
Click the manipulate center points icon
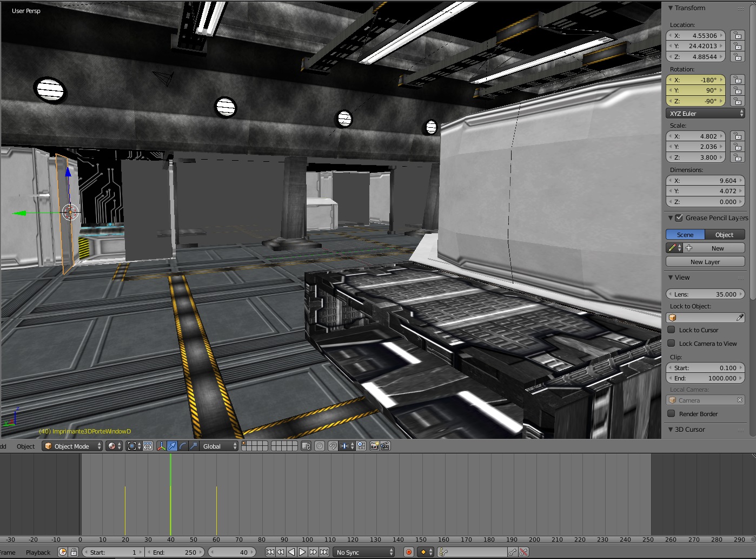148,446
